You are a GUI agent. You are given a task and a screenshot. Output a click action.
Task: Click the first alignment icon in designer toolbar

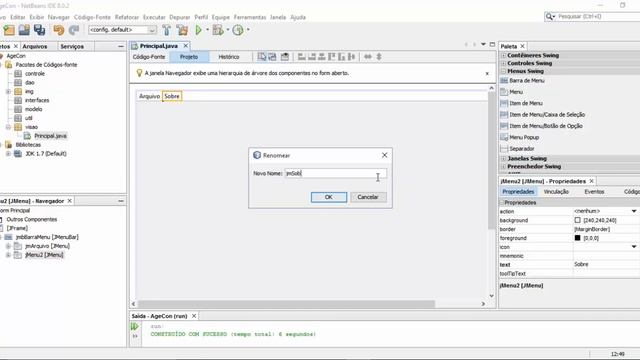[302, 57]
